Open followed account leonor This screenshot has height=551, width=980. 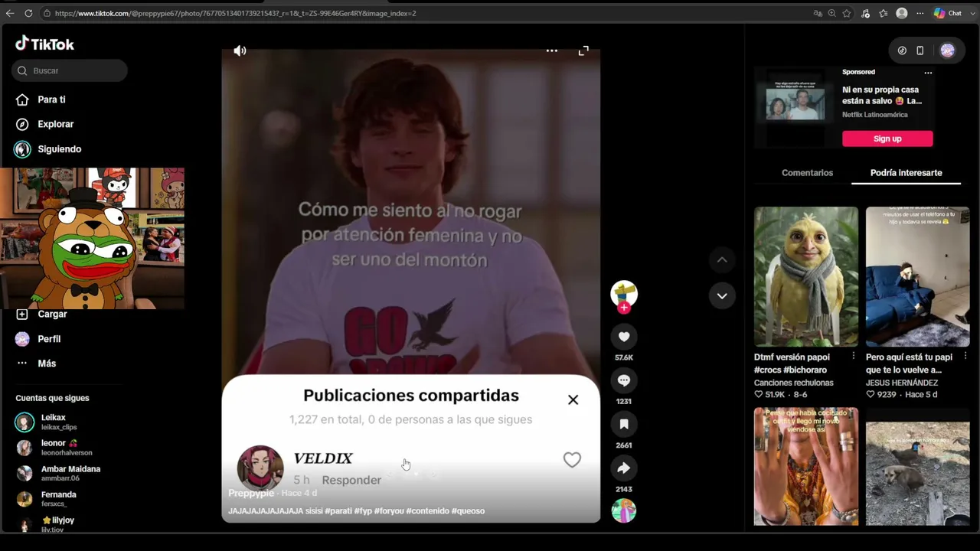[x=54, y=448]
